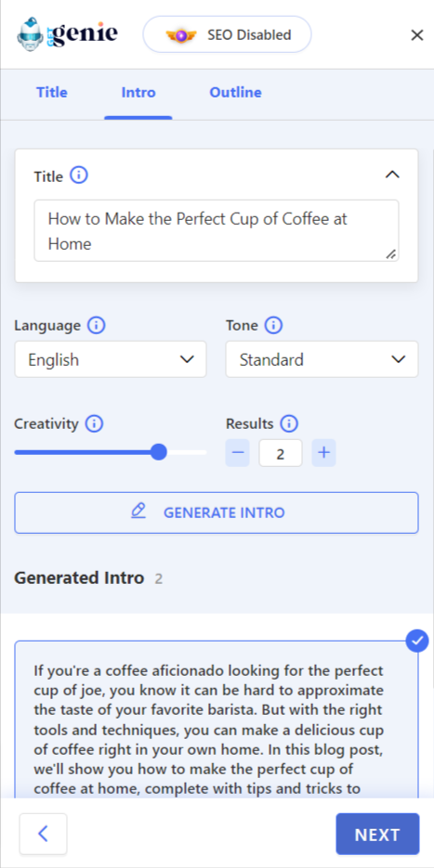Image resolution: width=434 pixels, height=868 pixels.
Task: Switch to the Outline tab
Action: pos(235,93)
